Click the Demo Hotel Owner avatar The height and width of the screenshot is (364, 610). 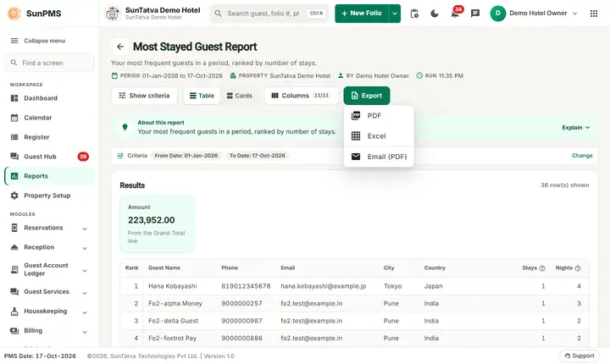coord(497,14)
